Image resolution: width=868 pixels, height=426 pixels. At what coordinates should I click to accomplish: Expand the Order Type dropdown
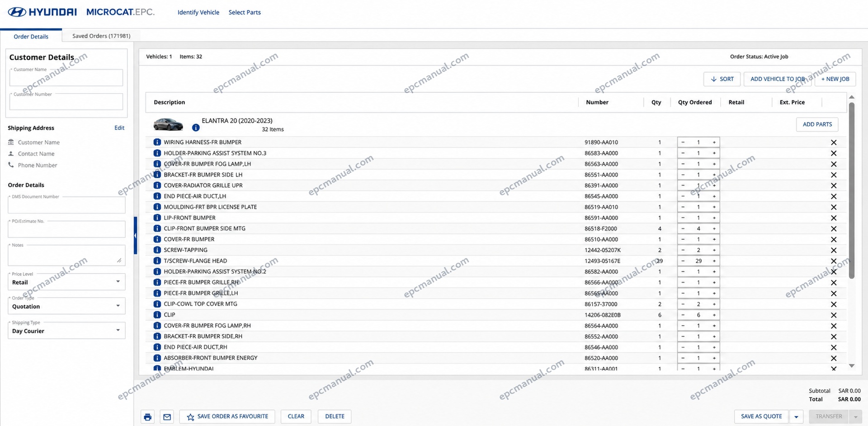pos(66,306)
